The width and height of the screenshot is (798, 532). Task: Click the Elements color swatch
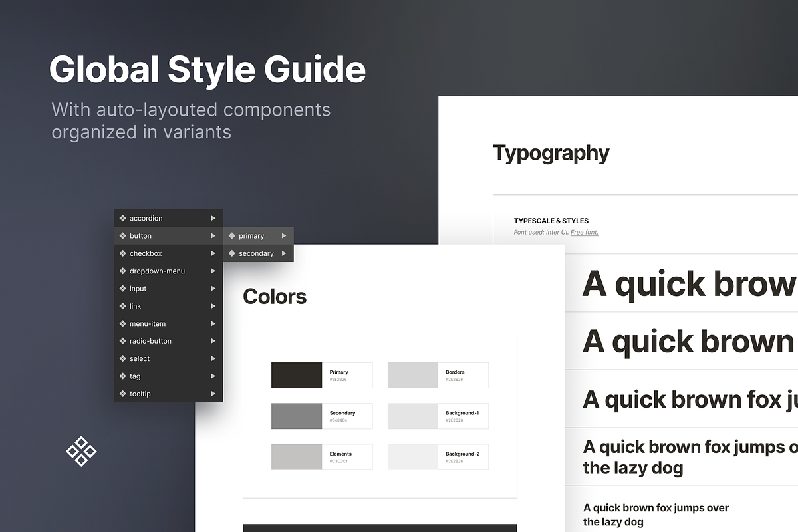click(297, 457)
